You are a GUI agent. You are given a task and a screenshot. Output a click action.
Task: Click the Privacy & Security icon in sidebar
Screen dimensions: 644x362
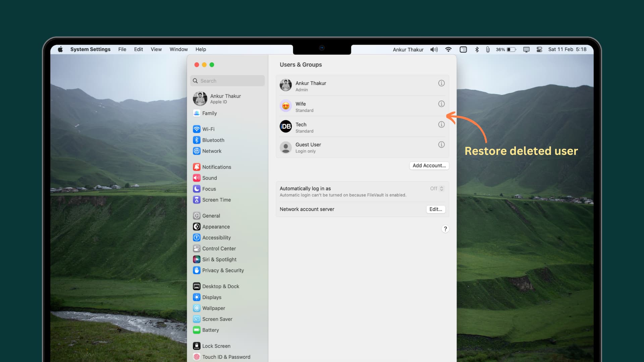coord(196,270)
